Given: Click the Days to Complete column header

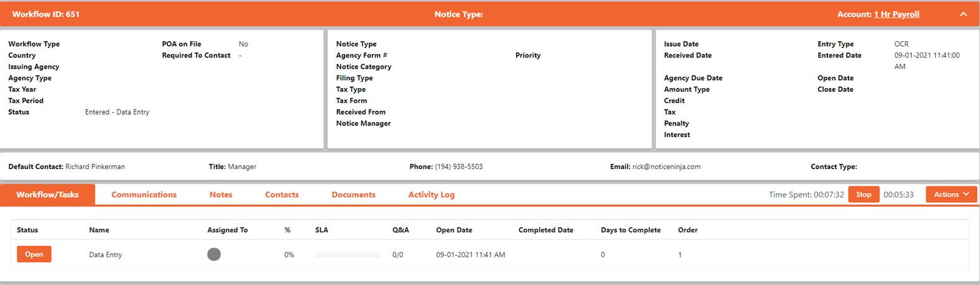Looking at the screenshot, I should coord(630,230).
